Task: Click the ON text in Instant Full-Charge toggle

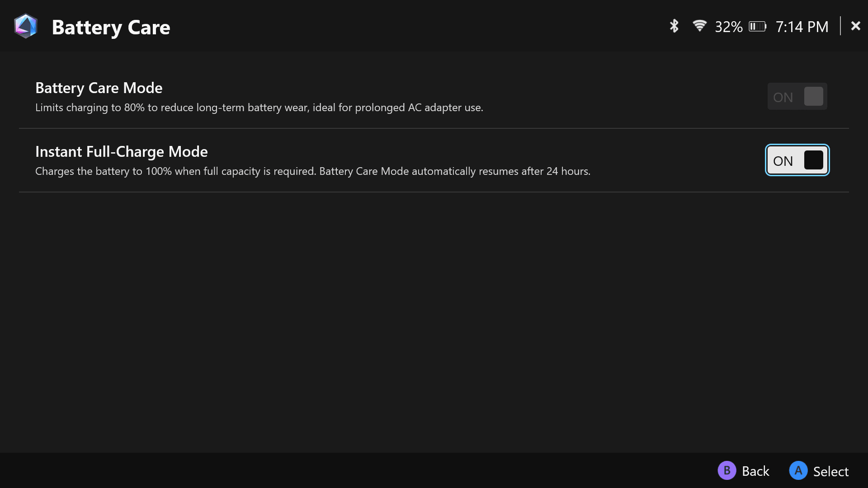Action: pyautogui.click(x=783, y=161)
